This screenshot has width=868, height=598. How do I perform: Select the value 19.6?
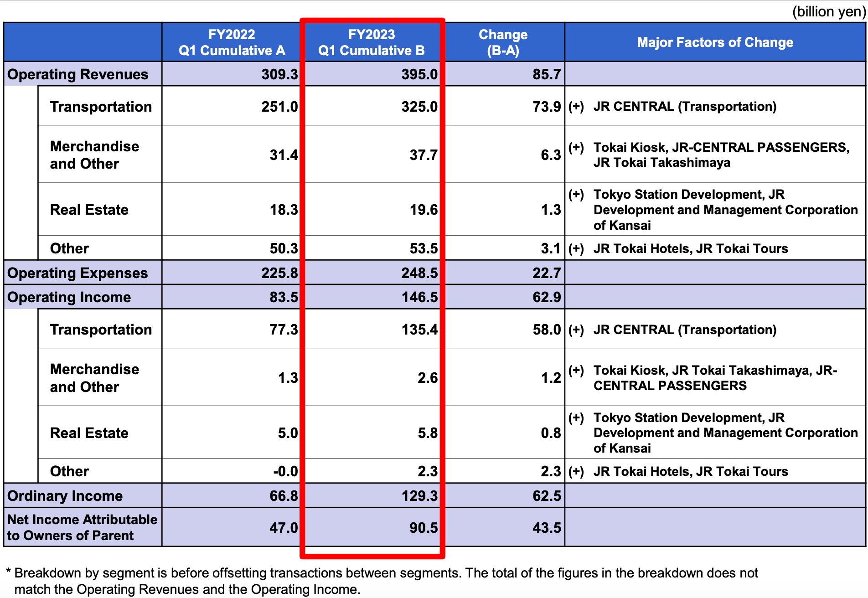tap(424, 210)
